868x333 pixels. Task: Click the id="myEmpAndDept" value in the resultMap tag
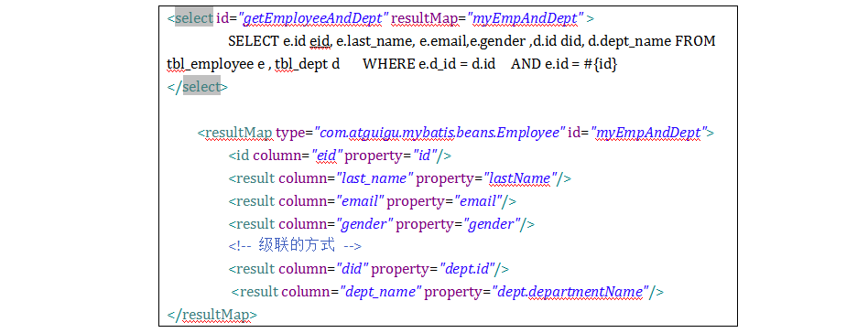point(649,133)
